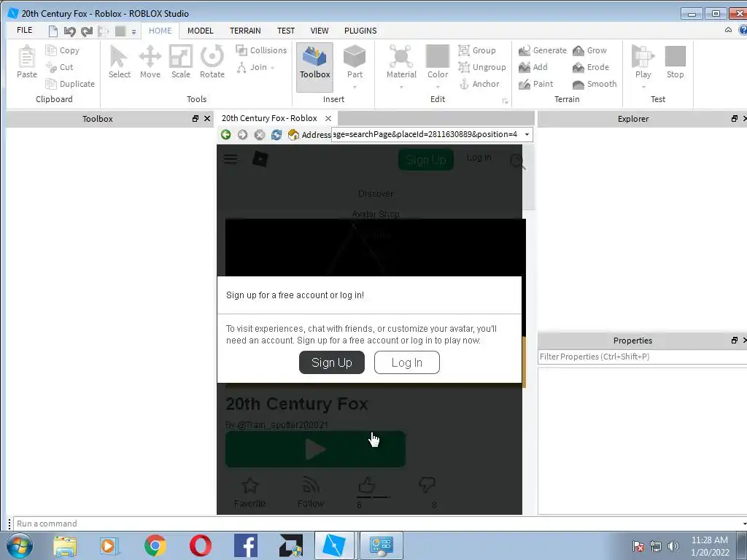
Task: Click the Ungroup button
Action: click(x=481, y=67)
